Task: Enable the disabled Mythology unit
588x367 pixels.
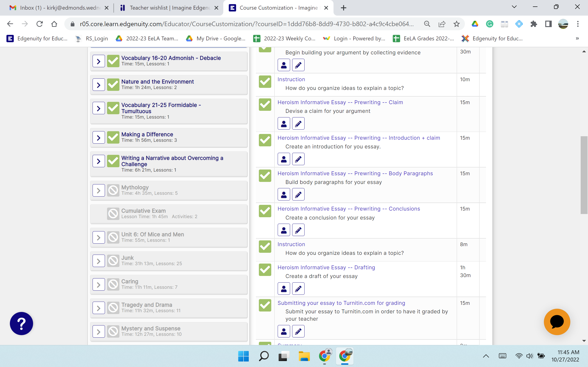Action: coord(113,190)
